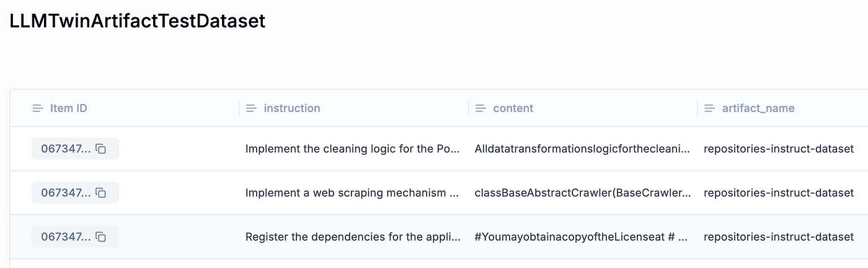Open the first row ID badge 067347...
This screenshot has width=868, height=268.
[x=75, y=149]
